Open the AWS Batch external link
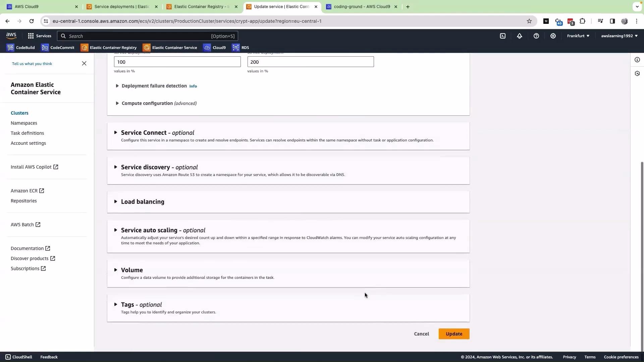644x362 pixels. point(25,225)
